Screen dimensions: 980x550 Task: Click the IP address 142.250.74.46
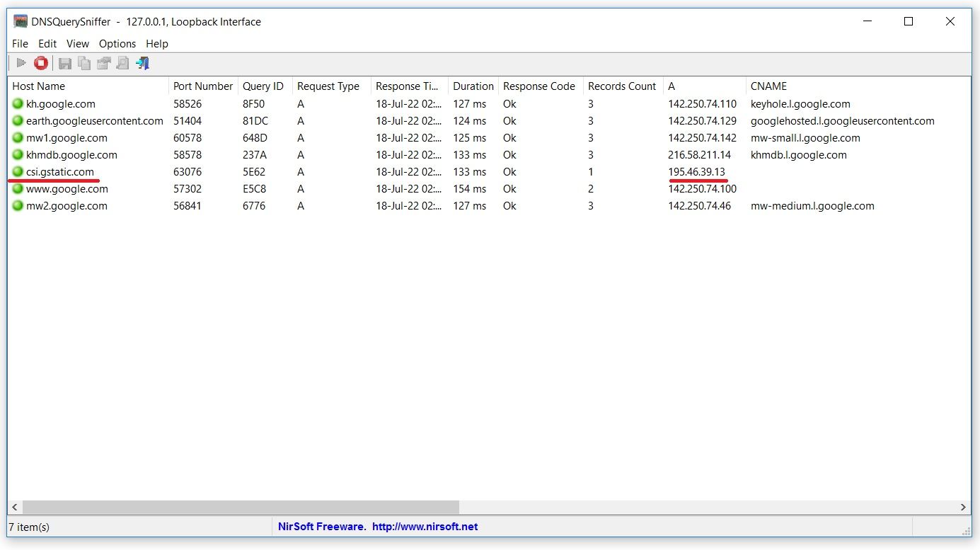(x=700, y=205)
